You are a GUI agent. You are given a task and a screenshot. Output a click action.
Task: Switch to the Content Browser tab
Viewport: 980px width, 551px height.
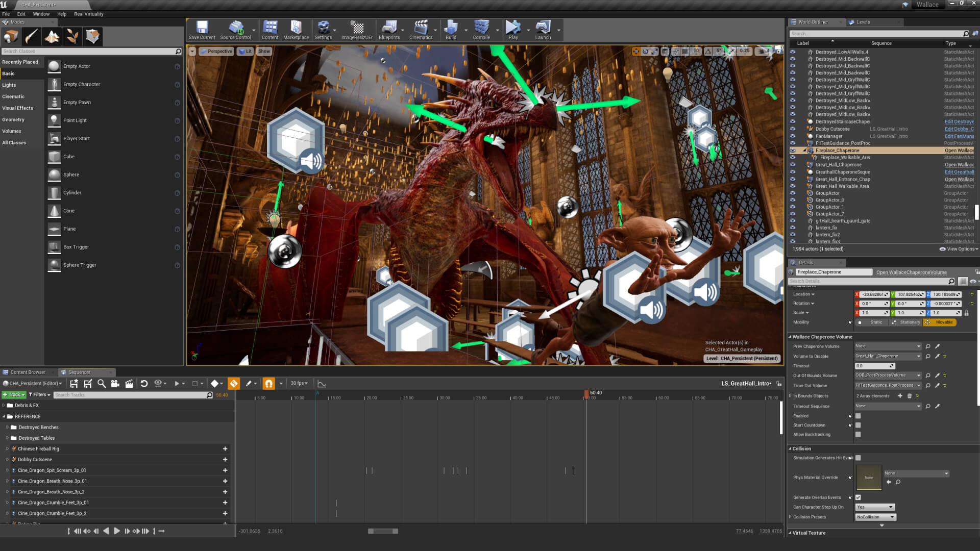(28, 372)
